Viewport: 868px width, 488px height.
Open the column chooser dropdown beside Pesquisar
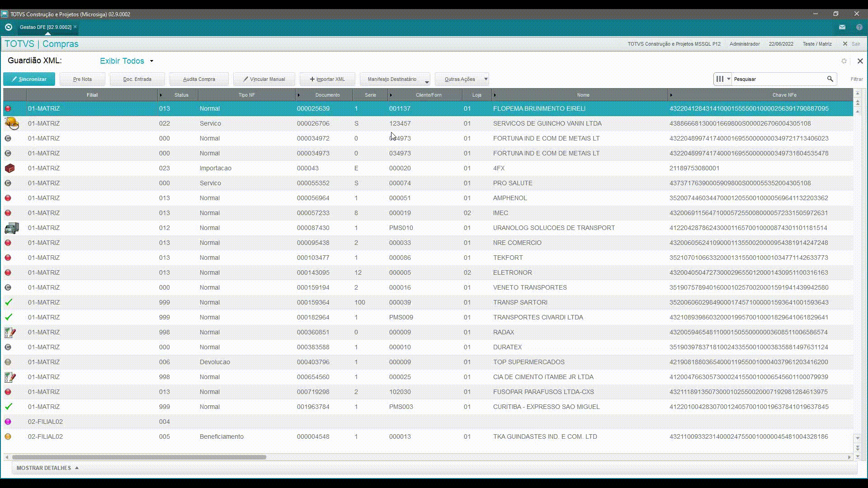(722, 79)
